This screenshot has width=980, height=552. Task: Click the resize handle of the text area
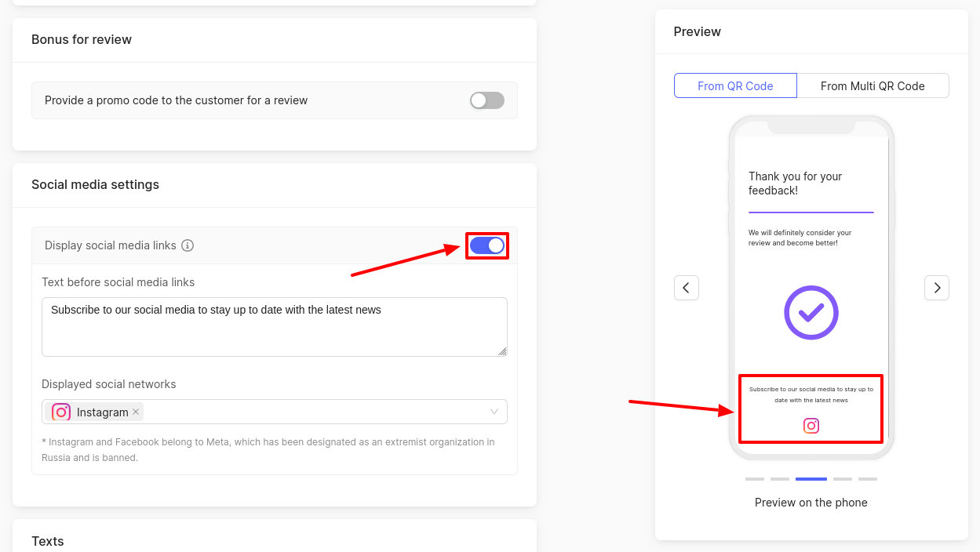coord(502,351)
